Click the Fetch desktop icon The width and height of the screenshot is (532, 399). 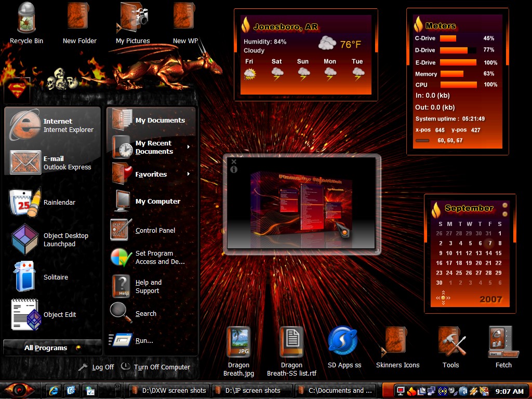pos(503,348)
